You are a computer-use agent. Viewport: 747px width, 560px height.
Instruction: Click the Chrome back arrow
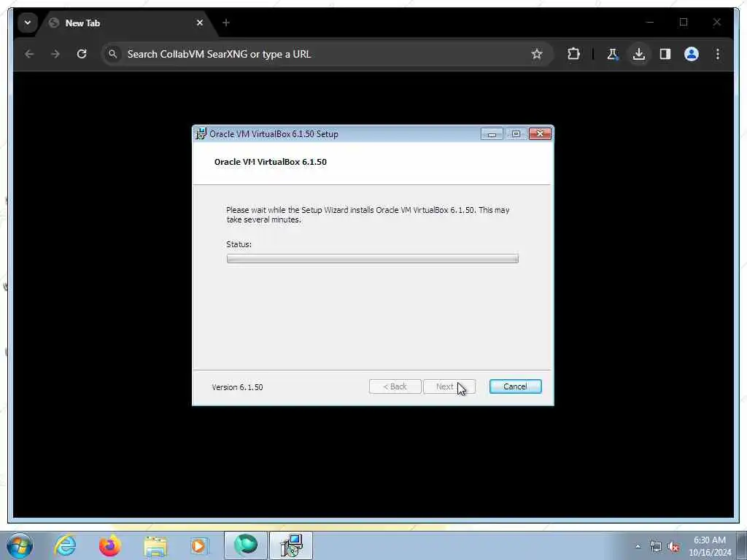point(29,54)
